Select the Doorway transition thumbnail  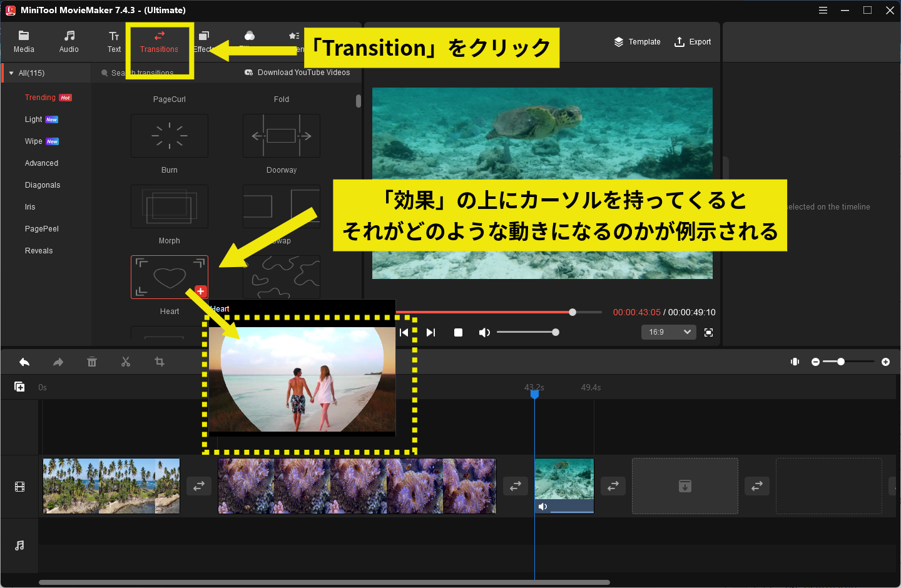pyautogui.click(x=282, y=136)
